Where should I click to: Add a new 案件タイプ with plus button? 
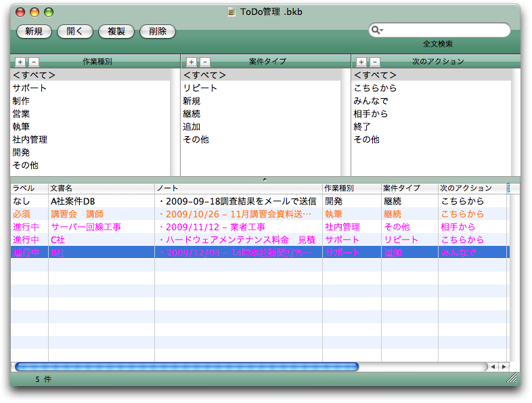pyautogui.click(x=192, y=62)
